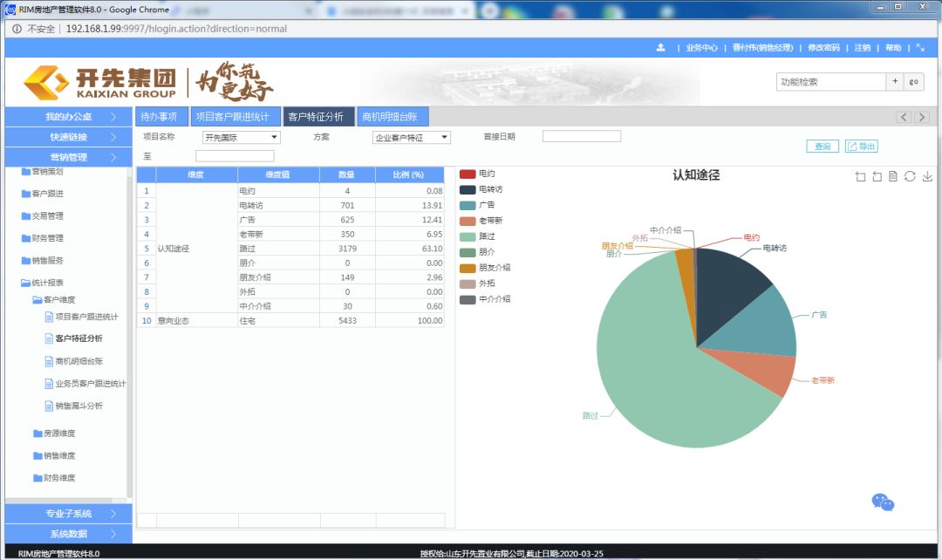The width and height of the screenshot is (942, 560).
Task: Click the chart save-as-image download icon
Action: tap(927, 177)
